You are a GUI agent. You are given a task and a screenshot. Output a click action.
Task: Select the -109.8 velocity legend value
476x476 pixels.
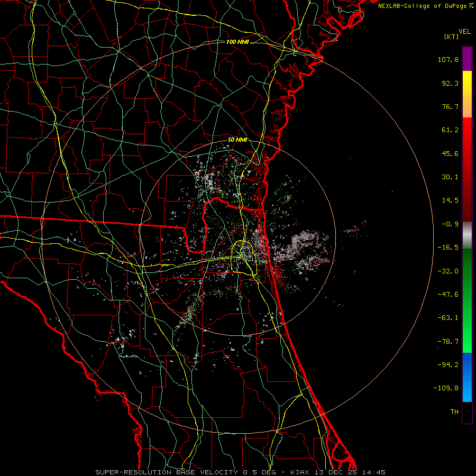pyautogui.click(x=446, y=388)
